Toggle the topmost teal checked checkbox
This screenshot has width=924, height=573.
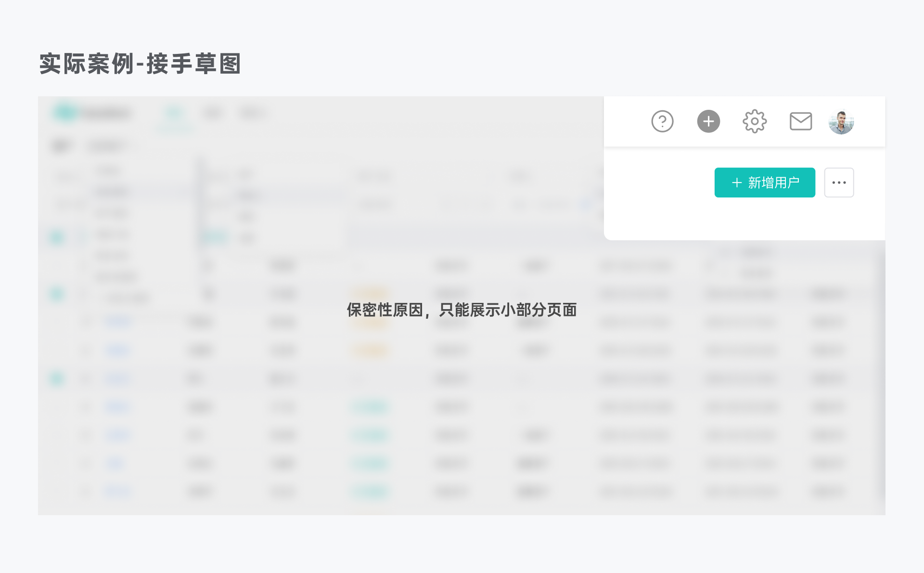pyautogui.click(x=57, y=237)
